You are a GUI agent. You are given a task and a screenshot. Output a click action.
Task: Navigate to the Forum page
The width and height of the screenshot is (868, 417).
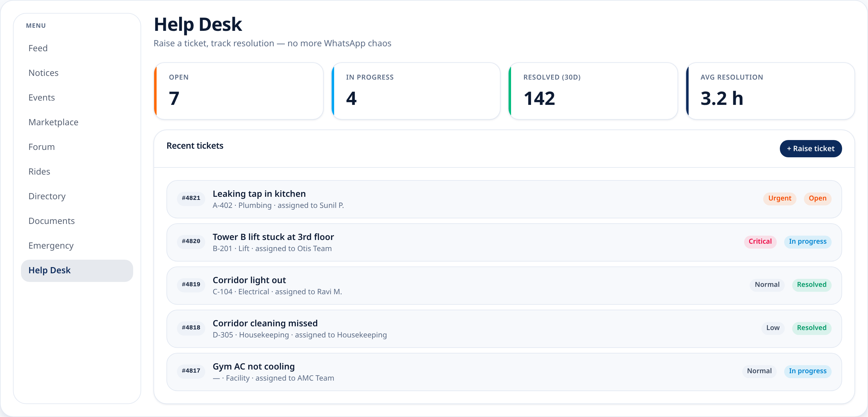coord(77,147)
